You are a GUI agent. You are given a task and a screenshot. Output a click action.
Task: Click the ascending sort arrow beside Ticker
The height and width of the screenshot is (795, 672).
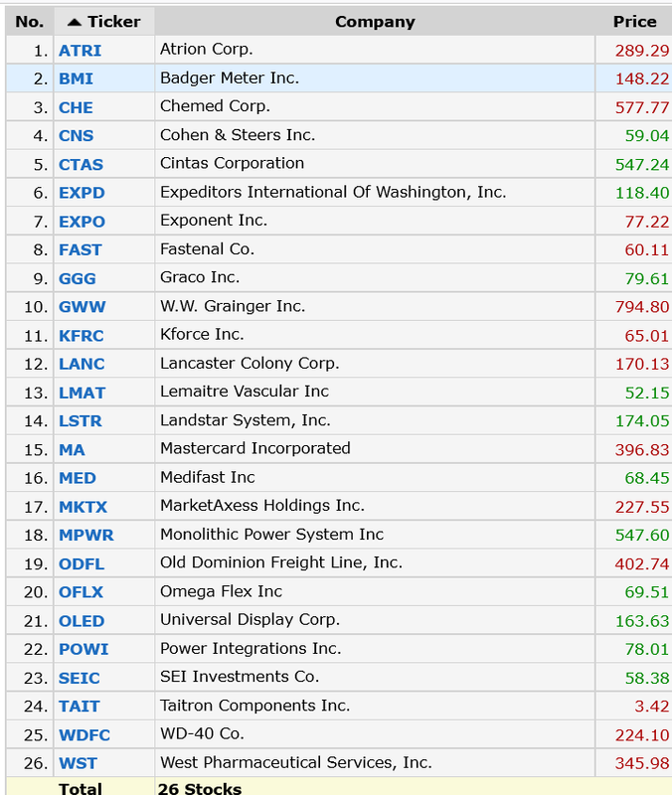tap(74, 22)
